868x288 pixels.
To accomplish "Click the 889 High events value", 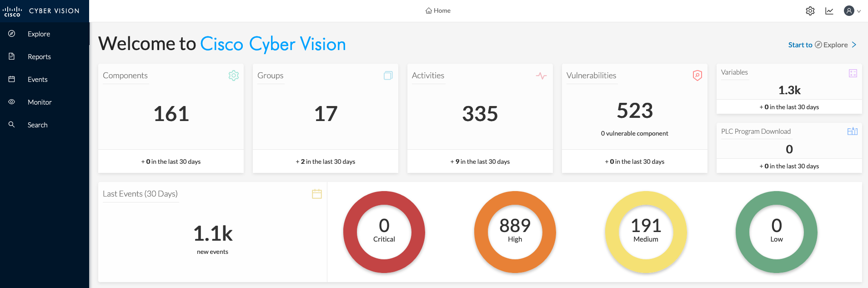I will tap(515, 225).
